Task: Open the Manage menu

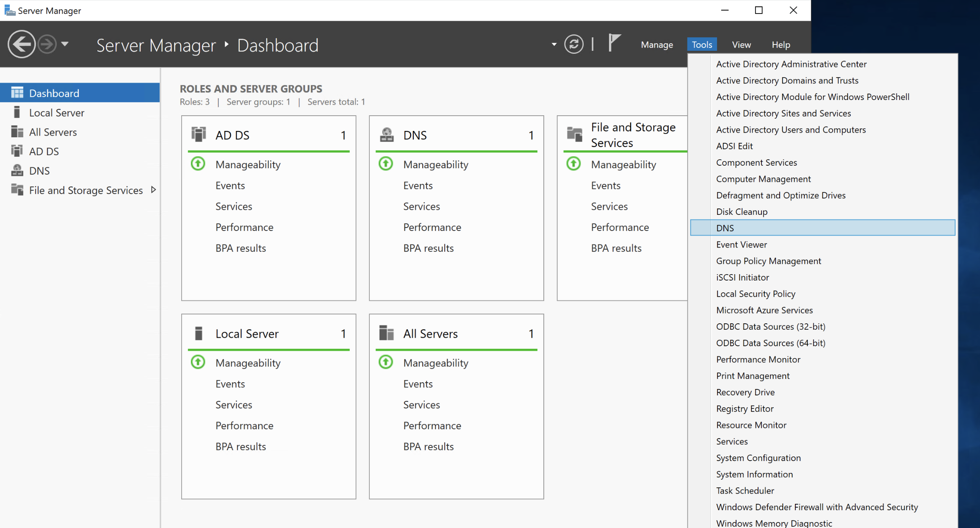Action: pyautogui.click(x=656, y=44)
